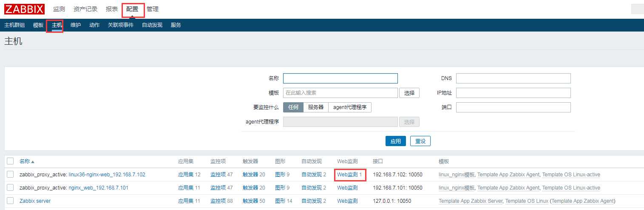Open Template App Zabbix Agent in nginx_web_192.168.7.101 row
This screenshot has width=644, height=210.
coord(508,188)
